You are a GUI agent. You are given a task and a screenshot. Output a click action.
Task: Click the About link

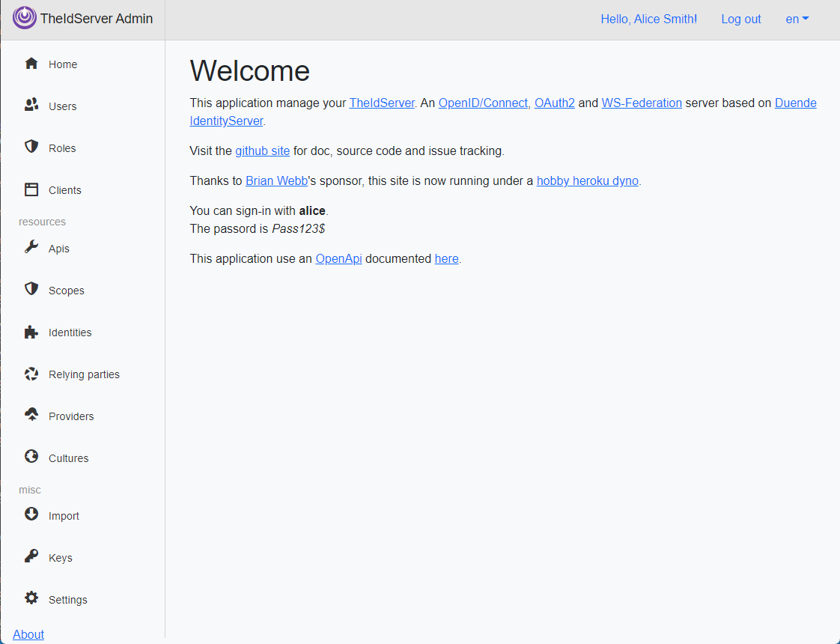click(28, 634)
